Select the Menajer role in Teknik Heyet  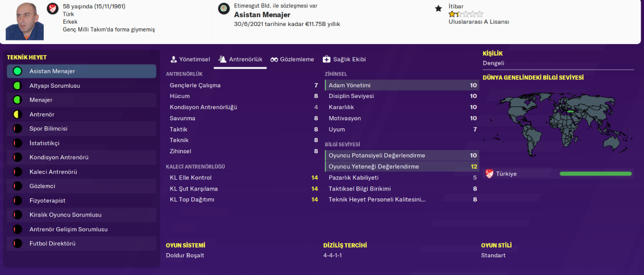[41, 100]
